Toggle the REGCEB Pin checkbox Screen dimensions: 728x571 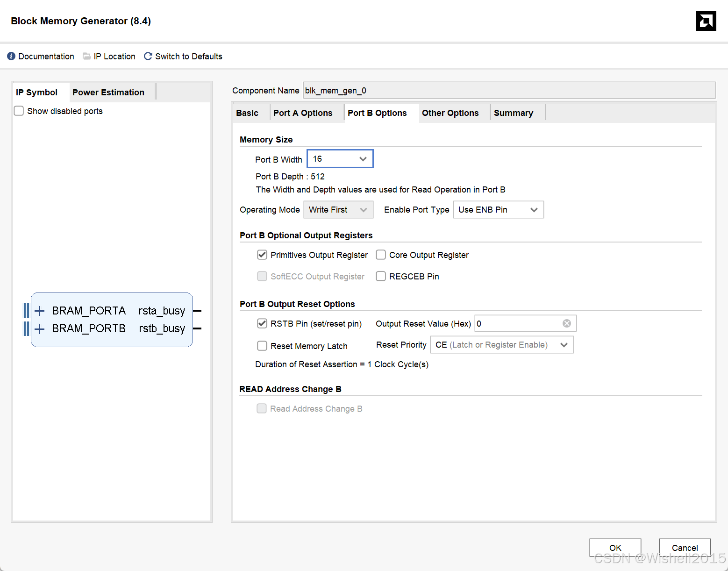click(x=381, y=276)
